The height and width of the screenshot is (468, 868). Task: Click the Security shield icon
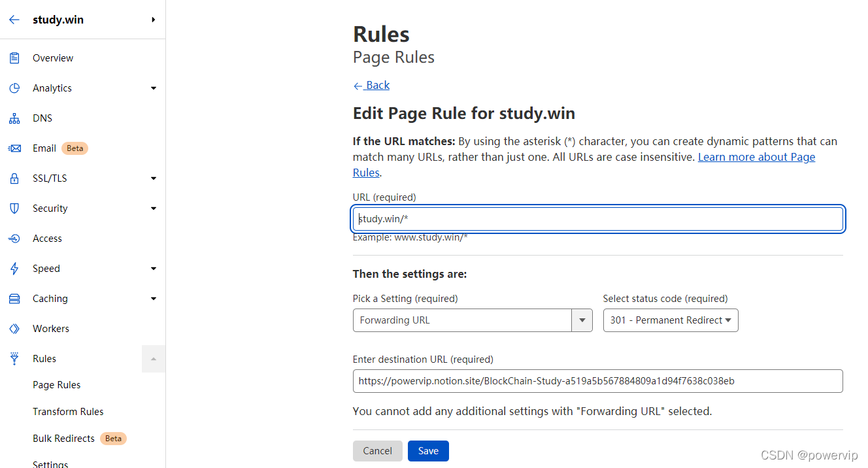[x=14, y=209]
